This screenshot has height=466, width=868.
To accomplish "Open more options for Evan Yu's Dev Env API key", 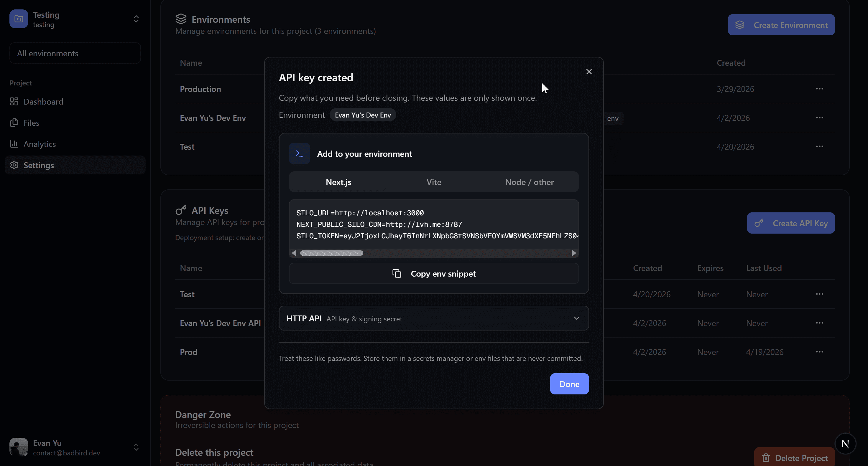I will pos(819,323).
